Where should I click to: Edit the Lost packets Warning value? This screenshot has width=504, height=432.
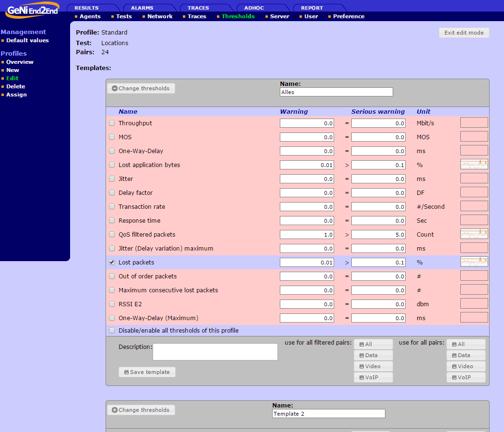coord(307,262)
